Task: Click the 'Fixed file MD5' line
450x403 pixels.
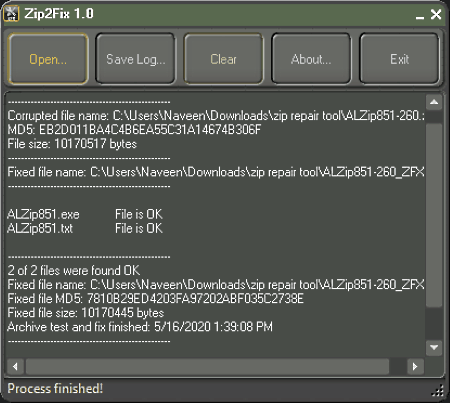Action: [x=155, y=299]
